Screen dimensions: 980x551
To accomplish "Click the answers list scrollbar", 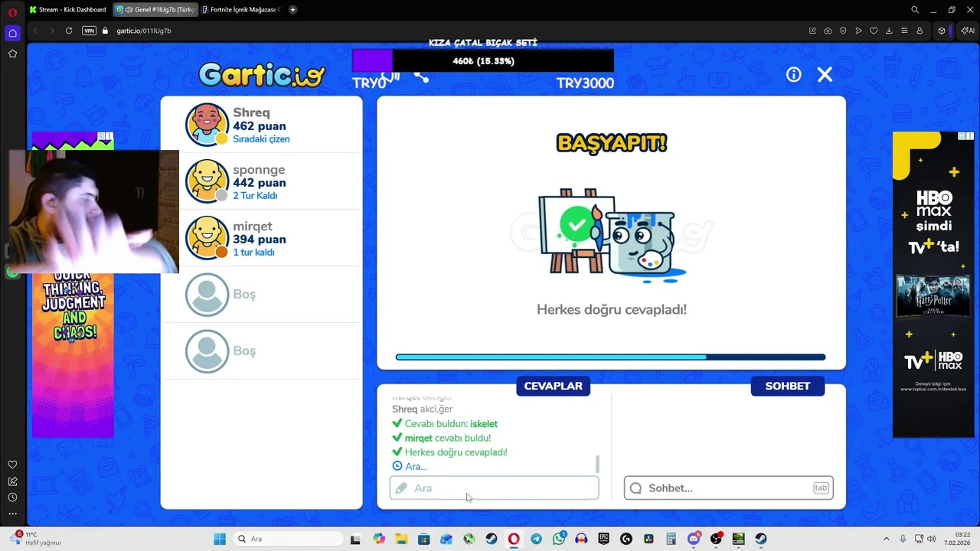I will 597,465.
